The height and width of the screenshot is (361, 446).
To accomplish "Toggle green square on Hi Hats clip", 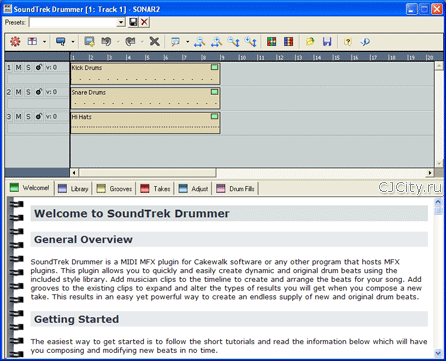I will tap(214, 116).
